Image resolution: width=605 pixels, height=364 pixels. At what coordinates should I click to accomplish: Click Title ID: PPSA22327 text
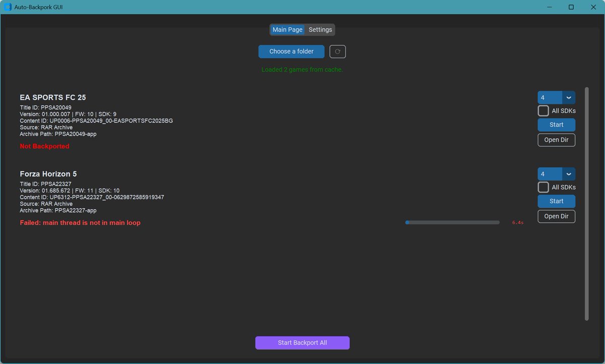tap(45, 184)
